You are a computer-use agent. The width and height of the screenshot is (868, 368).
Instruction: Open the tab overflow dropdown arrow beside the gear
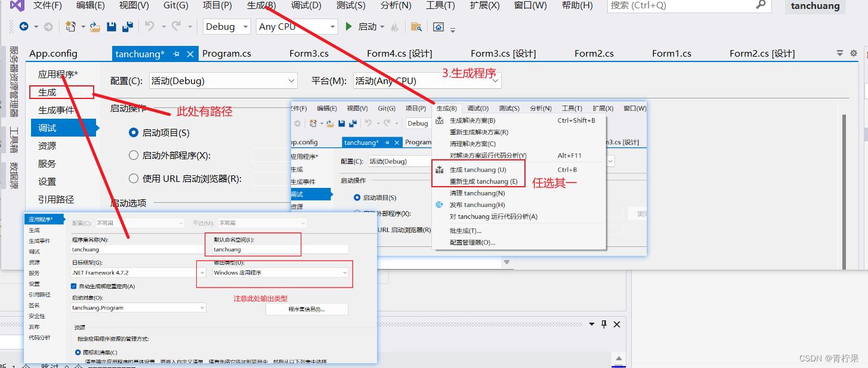(x=840, y=53)
